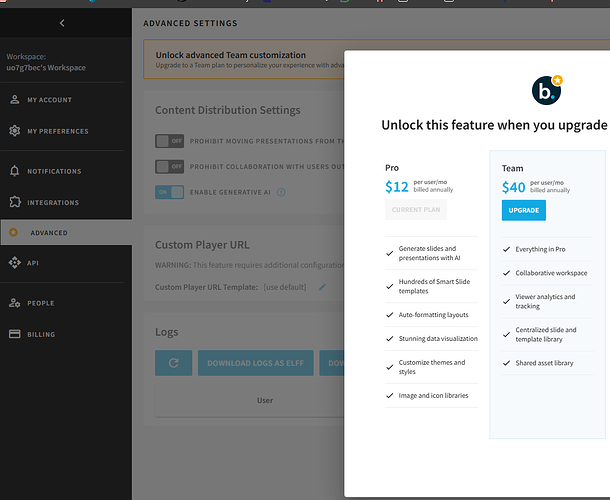The height and width of the screenshot is (500, 610).
Task: Open the API icon in sidebar
Action: tap(14, 263)
